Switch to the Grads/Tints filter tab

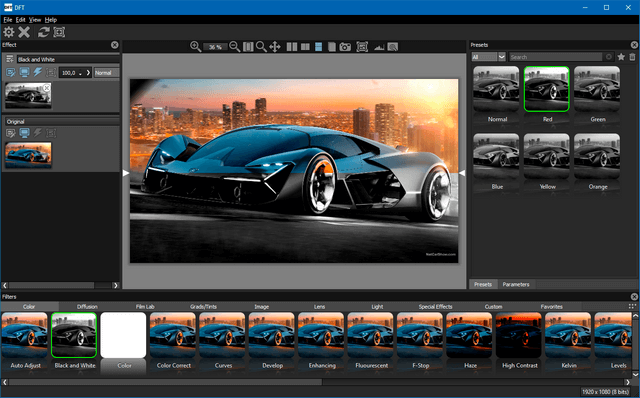(x=203, y=307)
